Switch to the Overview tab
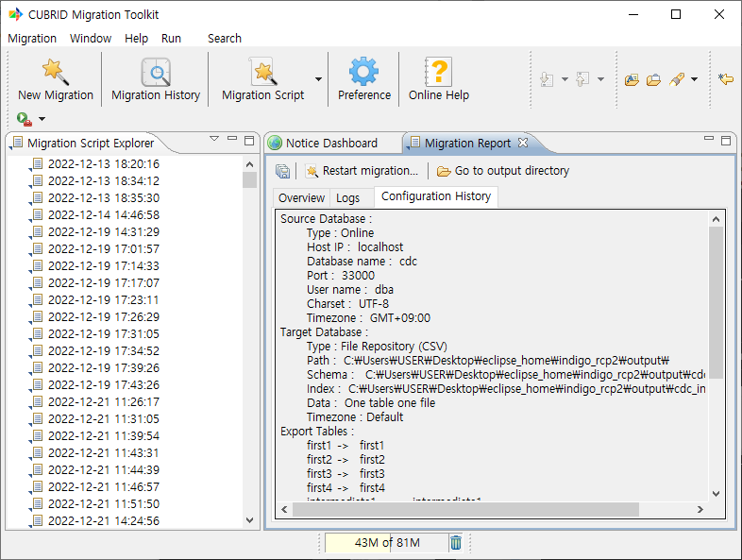 point(301,198)
